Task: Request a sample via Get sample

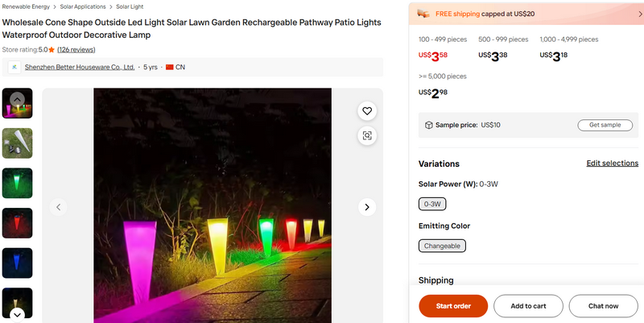Action: tap(605, 125)
